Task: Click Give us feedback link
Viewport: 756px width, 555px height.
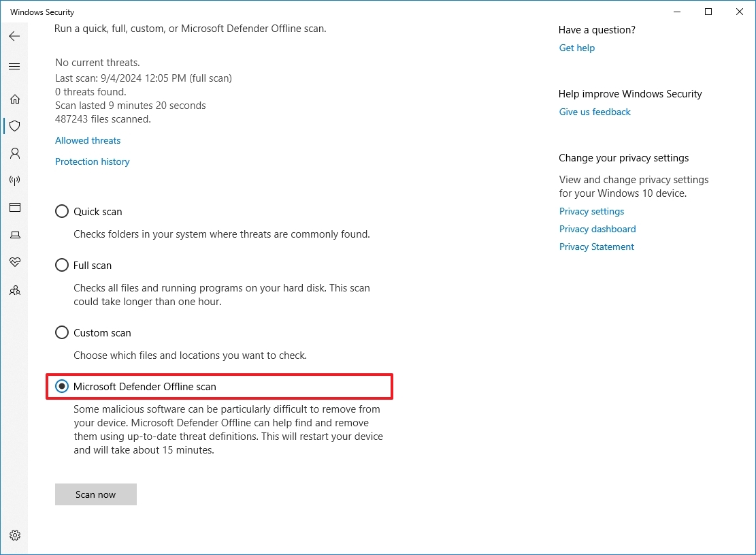Action: (595, 112)
